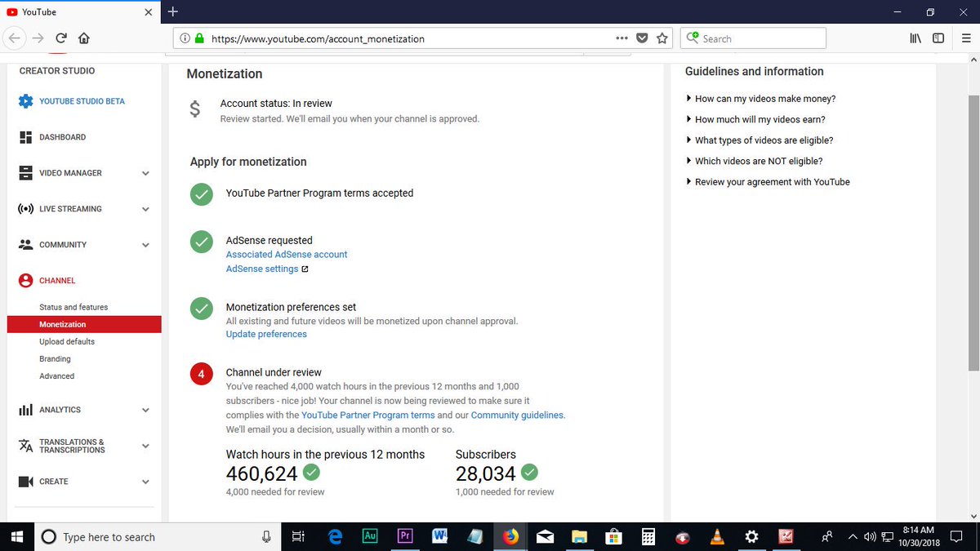The height and width of the screenshot is (551, 980).
Task: Click the green check next to 460,624
Action: pyautogui.click(x=311, y=472)
